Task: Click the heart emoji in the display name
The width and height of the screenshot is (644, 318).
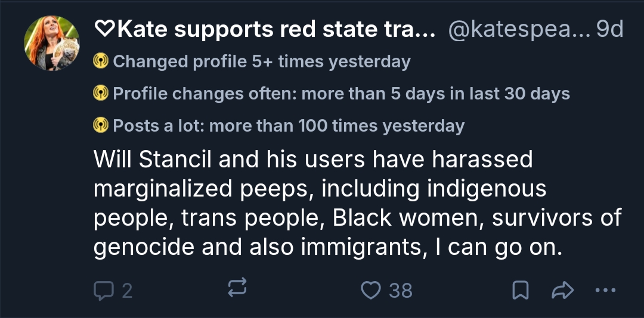Action: 104,30
